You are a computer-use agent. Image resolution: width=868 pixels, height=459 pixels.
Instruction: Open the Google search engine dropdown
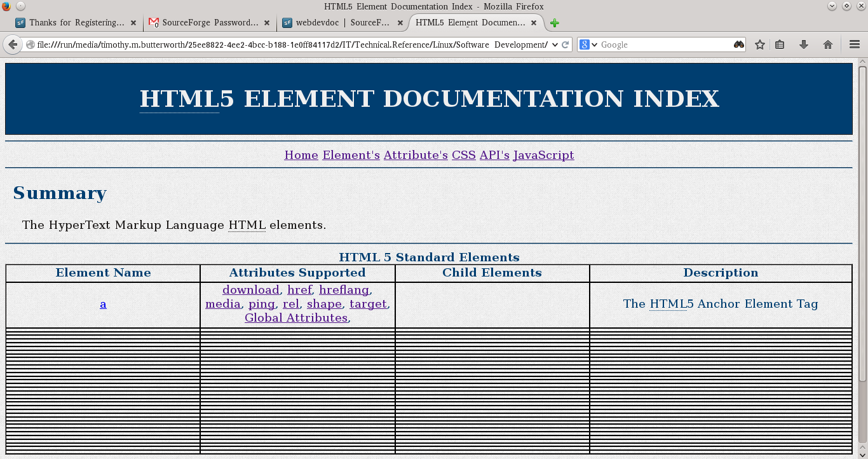[x=591, y=45]
